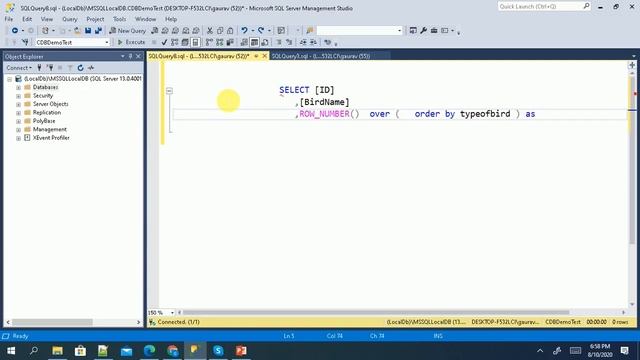Viewport: 640px width, 360px height.
Task: Click the Decrease indent icon
Action: point(303,42)
